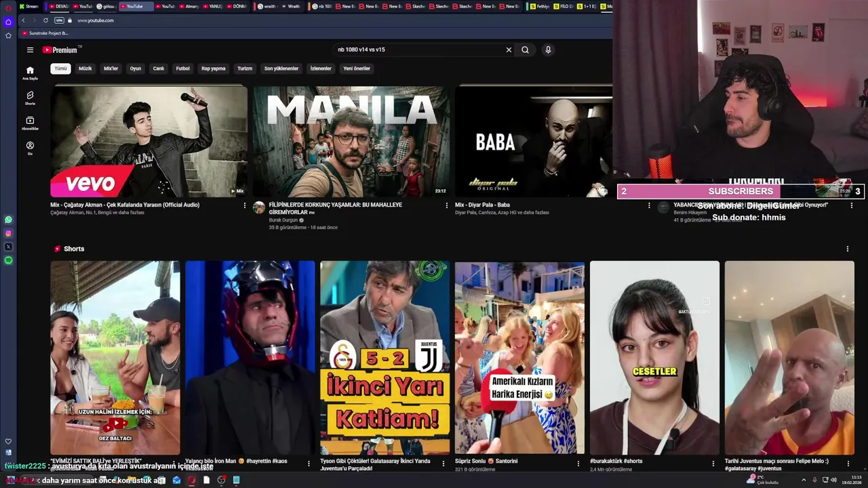The height and width of the screenshot is (488, 868).
Task: Select the Son yüklenenler filter chip
Action: point(281,68)
